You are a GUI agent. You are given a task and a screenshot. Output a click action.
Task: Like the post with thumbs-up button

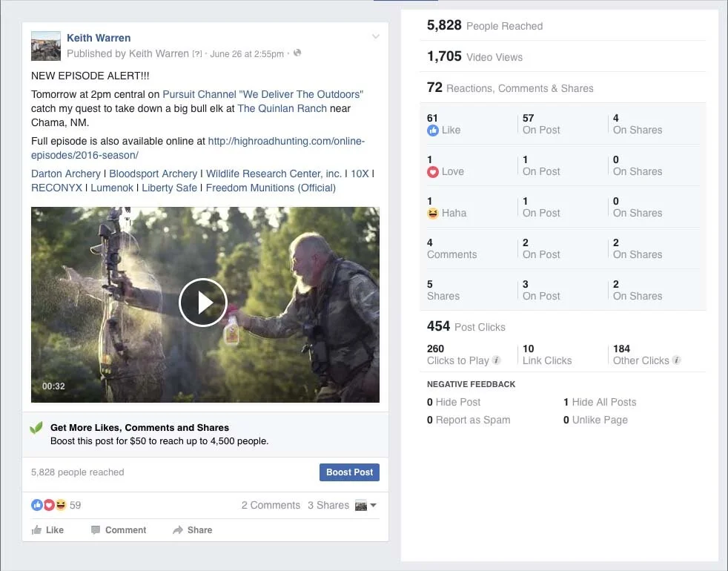pyautogui.click(x=47, y=530)
